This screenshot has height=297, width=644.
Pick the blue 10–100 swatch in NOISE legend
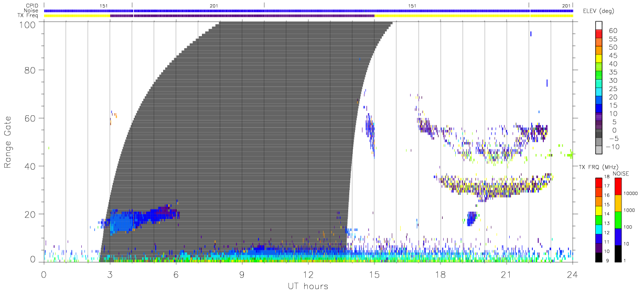pyautogui.click(x=618, y=236)
